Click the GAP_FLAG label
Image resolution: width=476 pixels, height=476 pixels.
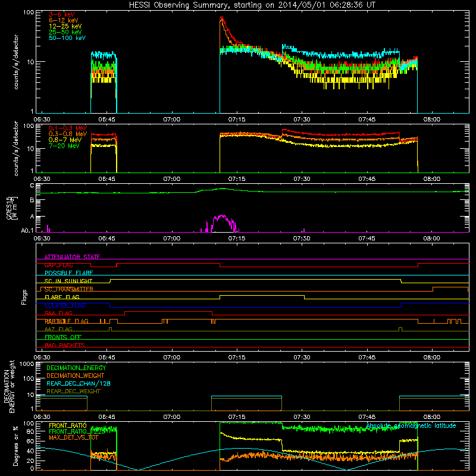pyautogui.click(x=58, y=265)
